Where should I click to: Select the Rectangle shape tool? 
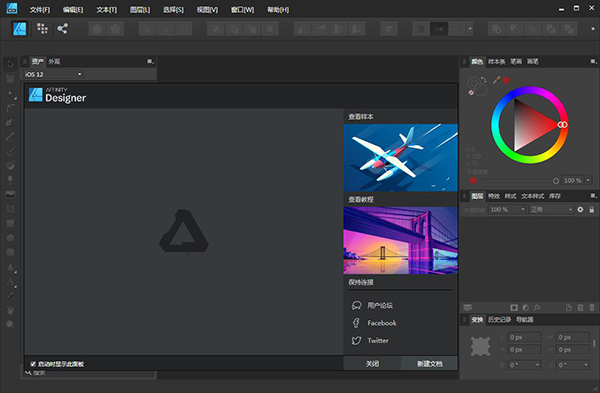tap(10, 223)
